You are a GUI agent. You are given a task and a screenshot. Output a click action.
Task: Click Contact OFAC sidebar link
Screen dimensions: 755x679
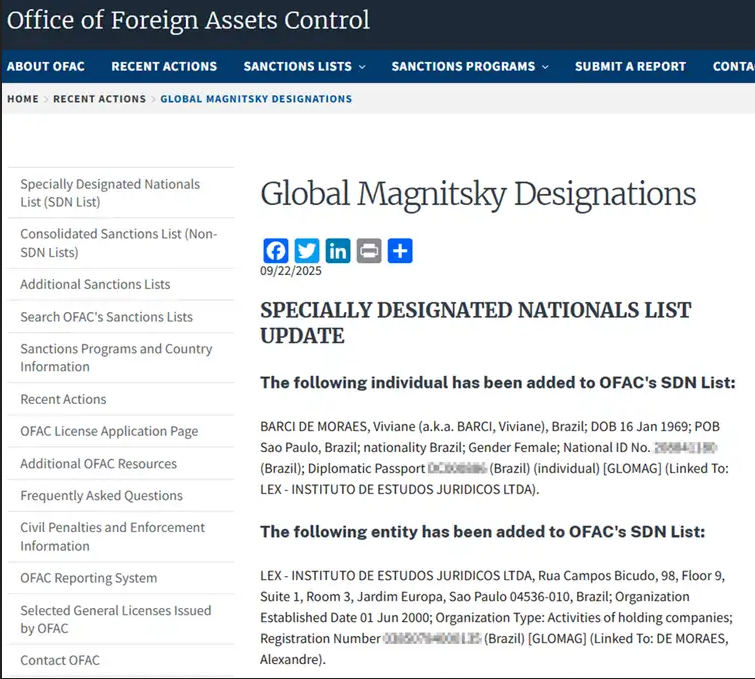(x=60, y=660)
